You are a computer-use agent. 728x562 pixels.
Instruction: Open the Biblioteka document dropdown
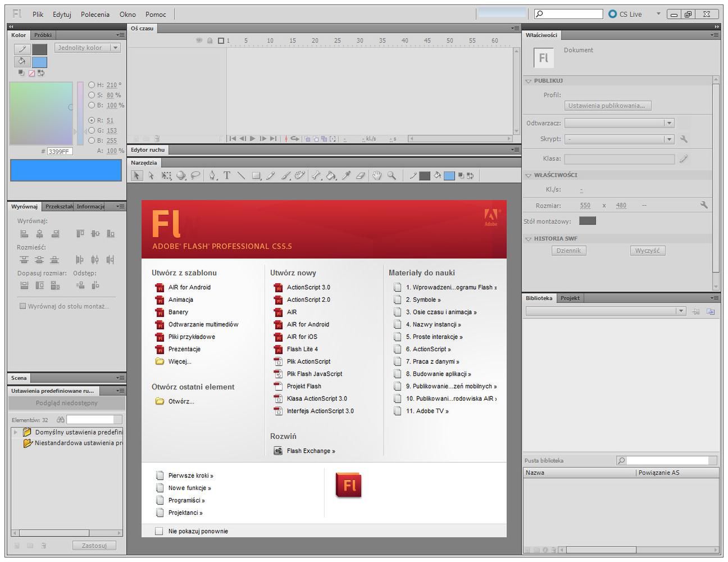click(x=606, y=311)
